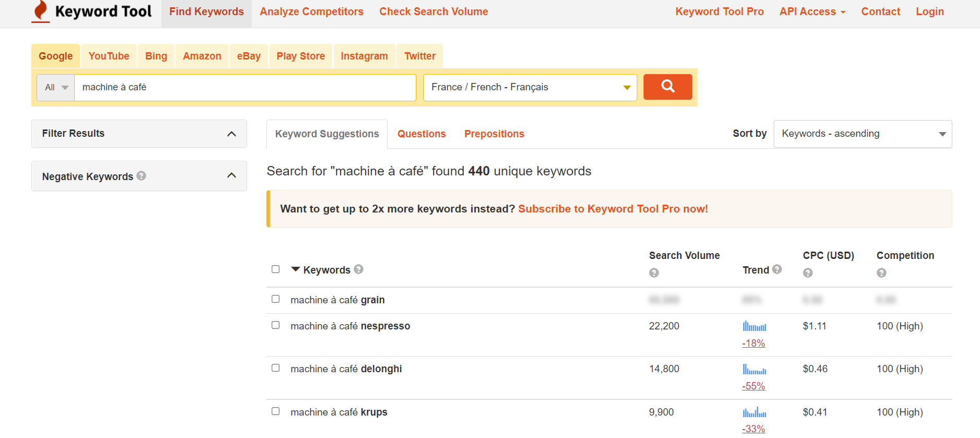Open the Sort by dropdown
Viewport: 980px width, 438px height.
[862, 134]
